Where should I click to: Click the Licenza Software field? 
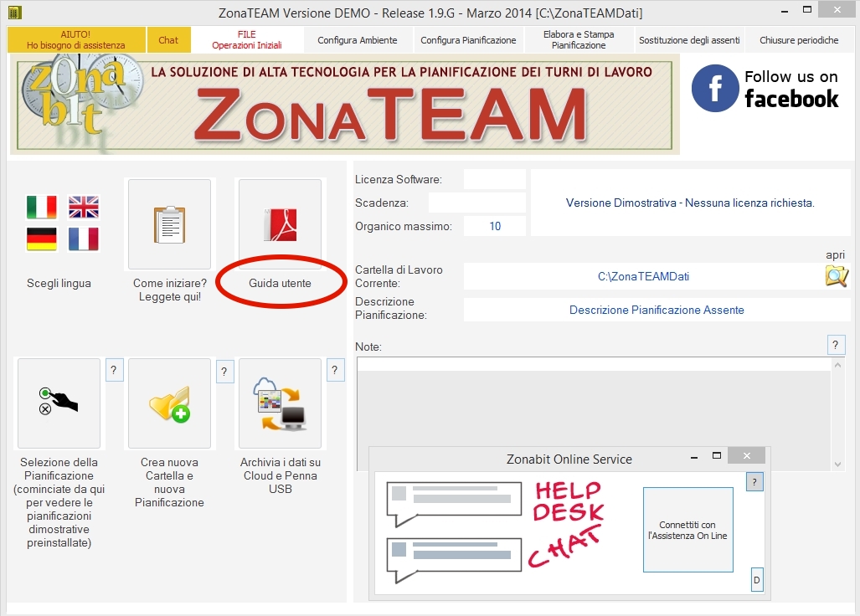click(495, 179)
